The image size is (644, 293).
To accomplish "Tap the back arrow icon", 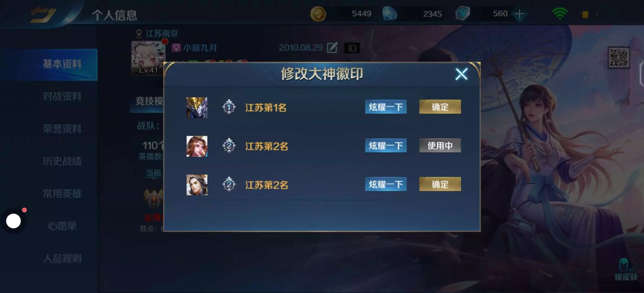I will (43, 15).
